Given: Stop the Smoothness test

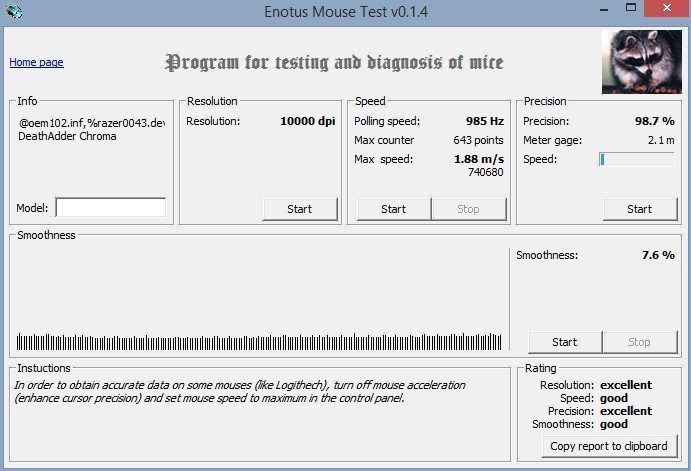Looking at the screenshot, I should 639,342.
